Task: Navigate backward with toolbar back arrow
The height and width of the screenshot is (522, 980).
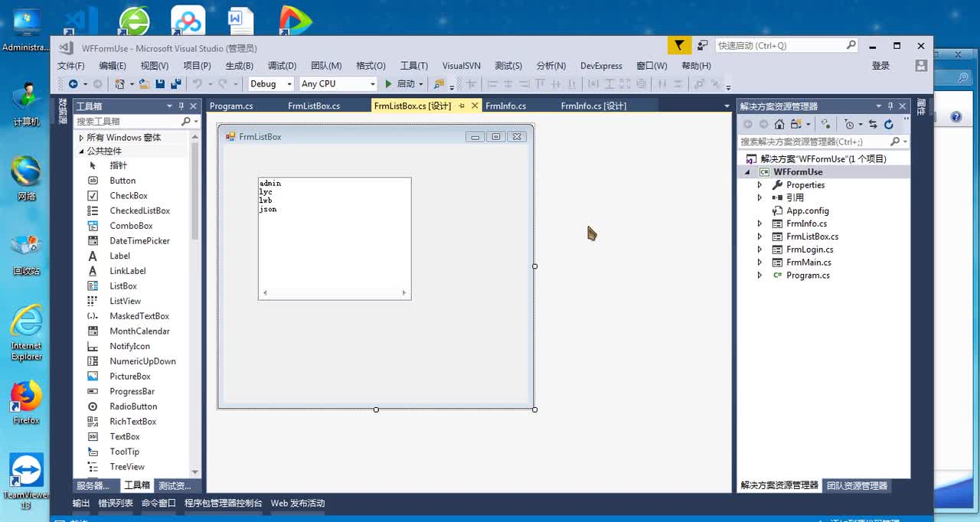Action: tap(73, 83)
